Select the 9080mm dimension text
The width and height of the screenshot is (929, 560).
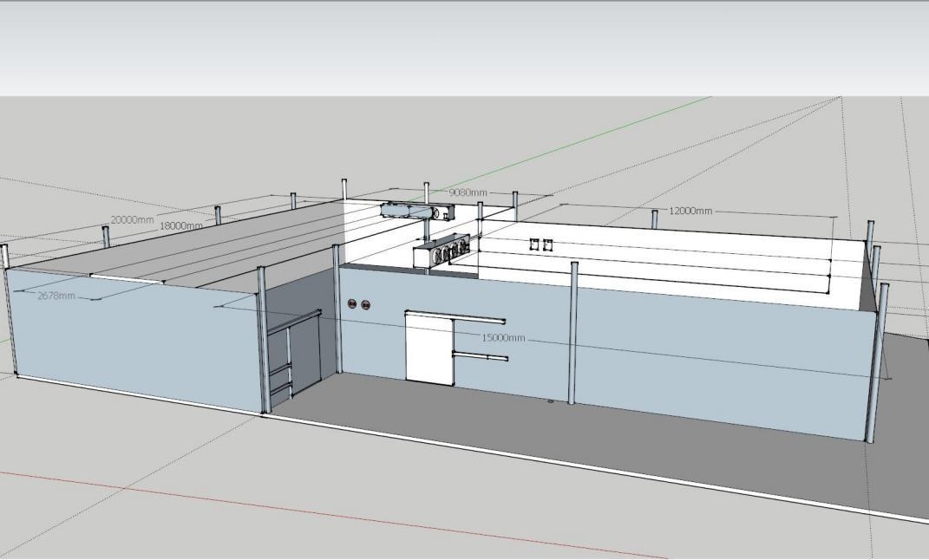pyautogui.click(x=468, y=192)
